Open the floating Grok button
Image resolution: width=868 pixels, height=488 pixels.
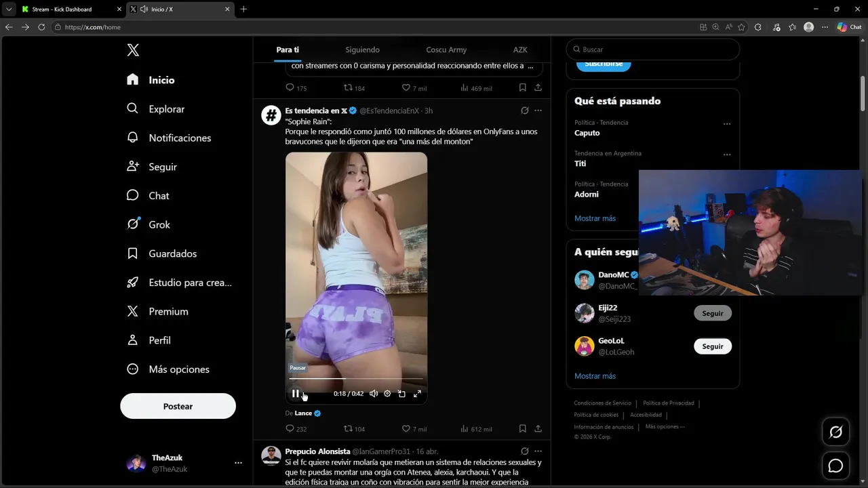[835, 432]
